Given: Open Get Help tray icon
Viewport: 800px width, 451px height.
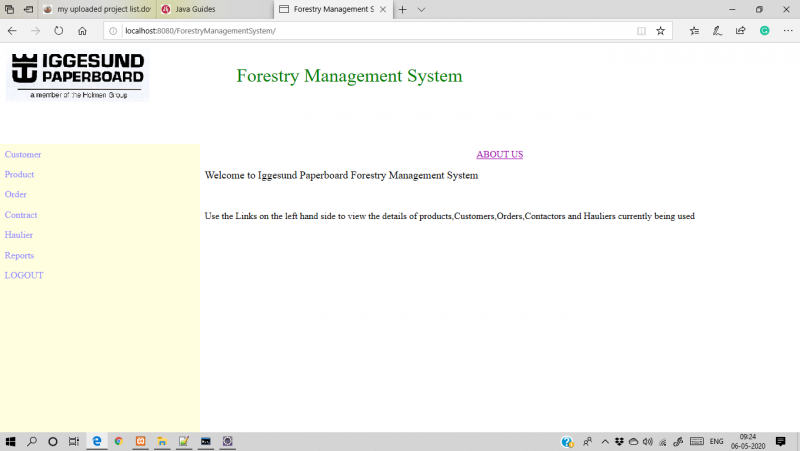Looking at the screenshot, I should point(567,442).
